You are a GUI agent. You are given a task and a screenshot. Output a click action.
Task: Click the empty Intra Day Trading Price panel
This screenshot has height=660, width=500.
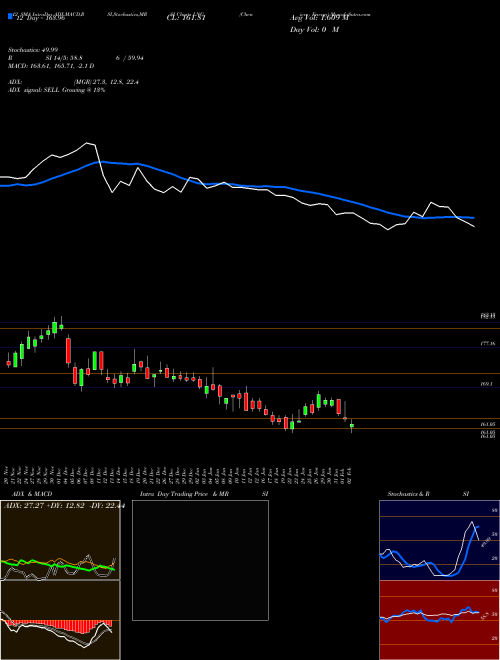(x=200, y=560)
